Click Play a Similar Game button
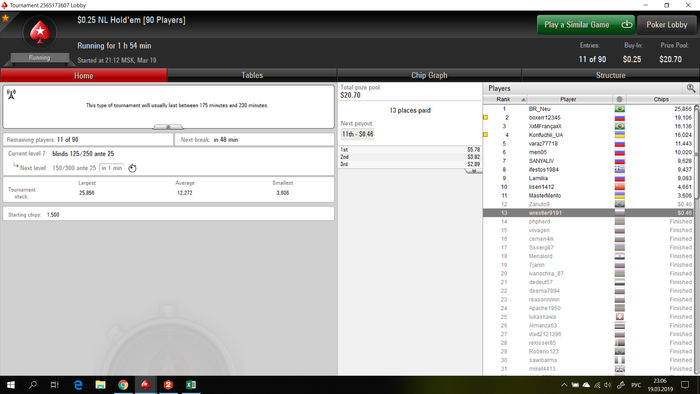Image resolution: width=700 pixels, height=394 pixels. click(585, 25)
